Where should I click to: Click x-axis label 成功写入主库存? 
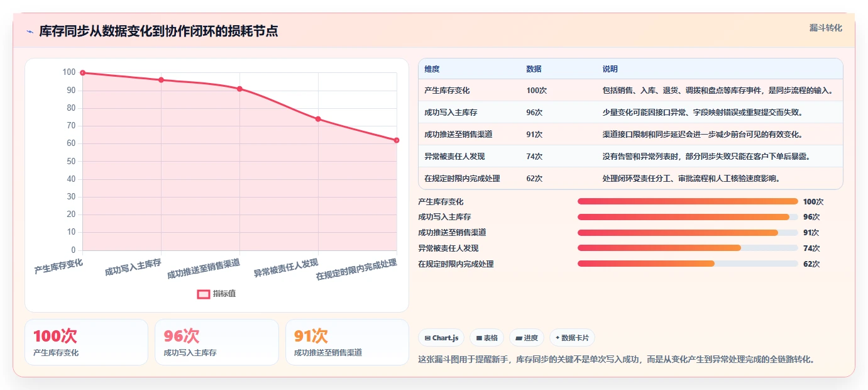(133, 267)
